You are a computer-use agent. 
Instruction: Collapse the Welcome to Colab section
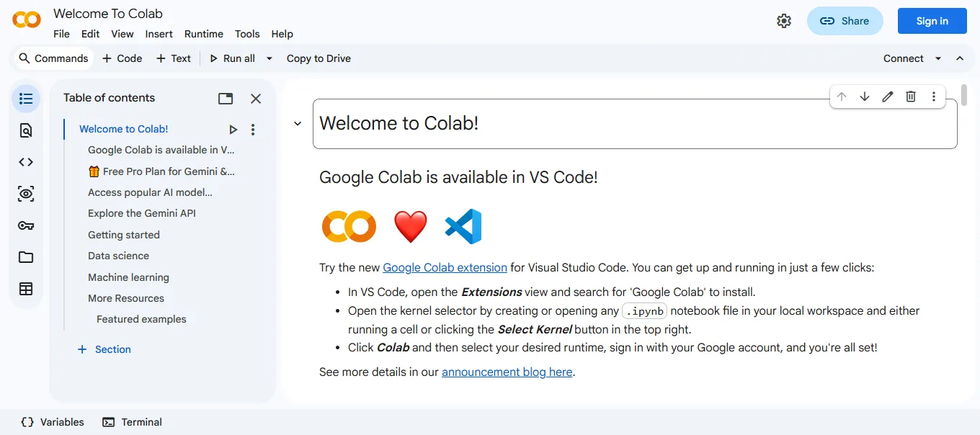click(x=297, y=124)
